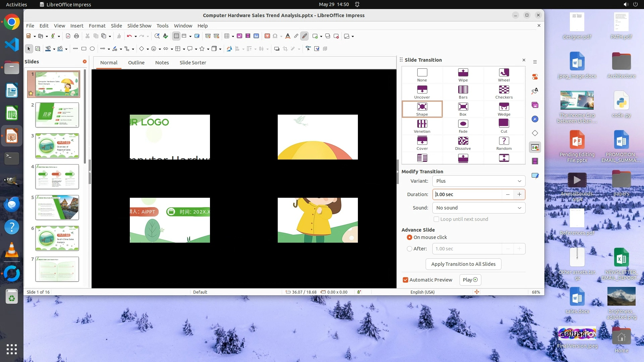Select slide 4 thumbnail in Slides panel
Screen dimensions: 644x362
coord(57,177)
